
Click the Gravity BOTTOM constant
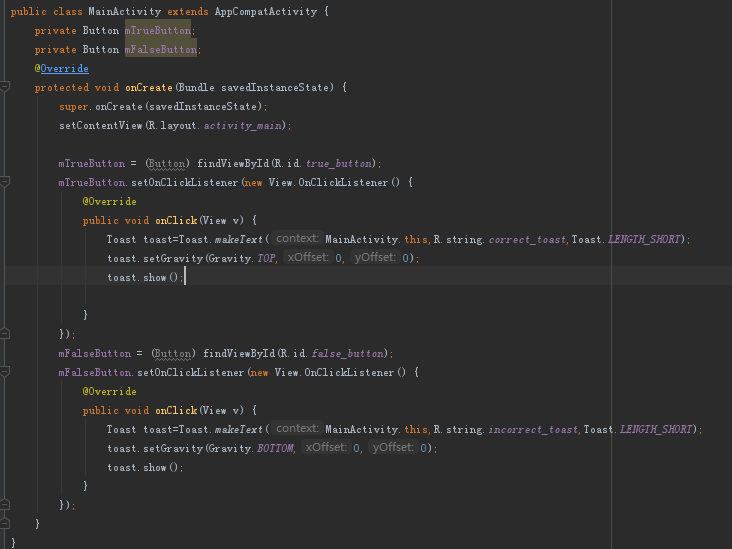click(x=275, y=449)
